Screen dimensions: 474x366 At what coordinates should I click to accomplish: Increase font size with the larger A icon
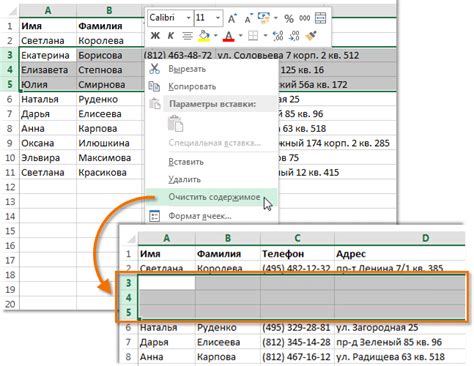coord(232,18)
